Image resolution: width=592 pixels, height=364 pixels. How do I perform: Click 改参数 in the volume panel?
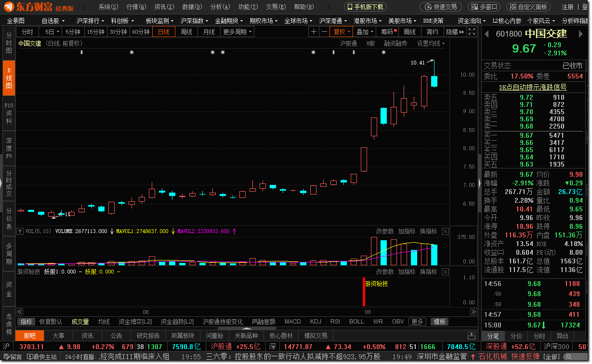pos(385,232)
